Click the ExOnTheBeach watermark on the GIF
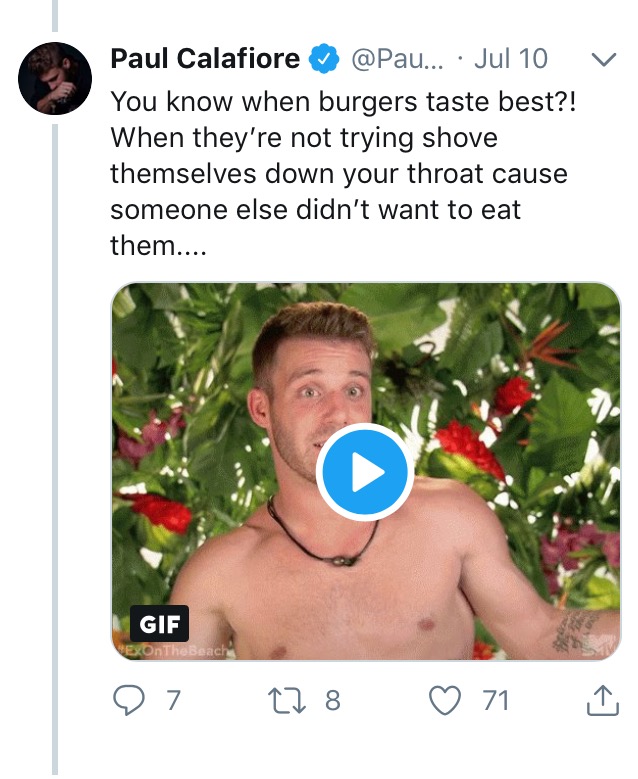The image size is (638, 779). [x=171, y=650]
